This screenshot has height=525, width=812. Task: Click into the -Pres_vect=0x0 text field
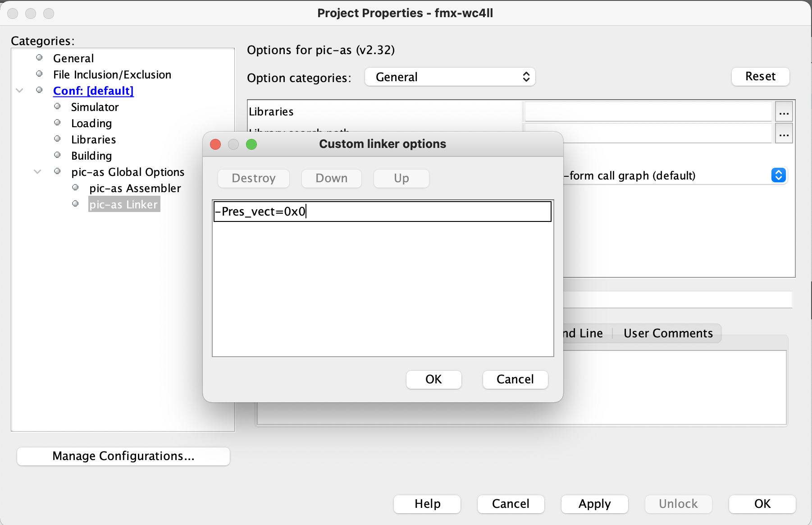coord(382,212)
